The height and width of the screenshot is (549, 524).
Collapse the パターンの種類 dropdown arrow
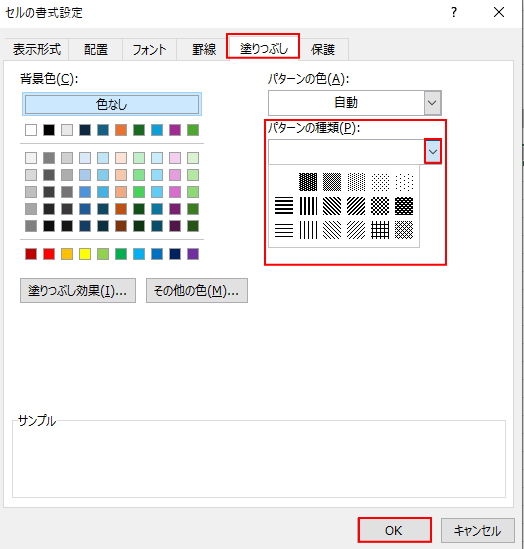click(433, 152)
